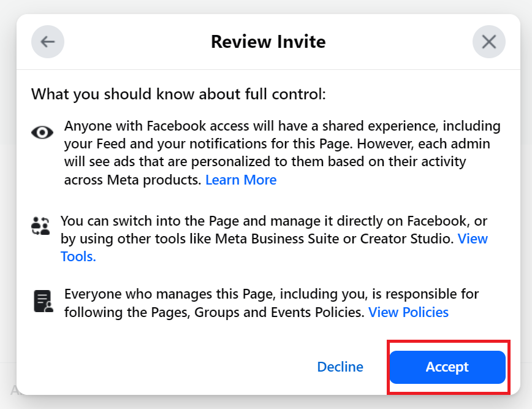Click the Review Invite title
Screen dimensions: 532x409
268,42
